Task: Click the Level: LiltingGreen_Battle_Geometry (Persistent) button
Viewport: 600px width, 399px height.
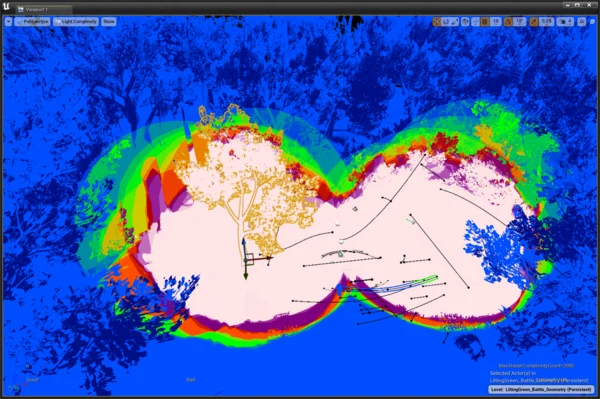Action: pyautogui.click(x=541, y=389)
